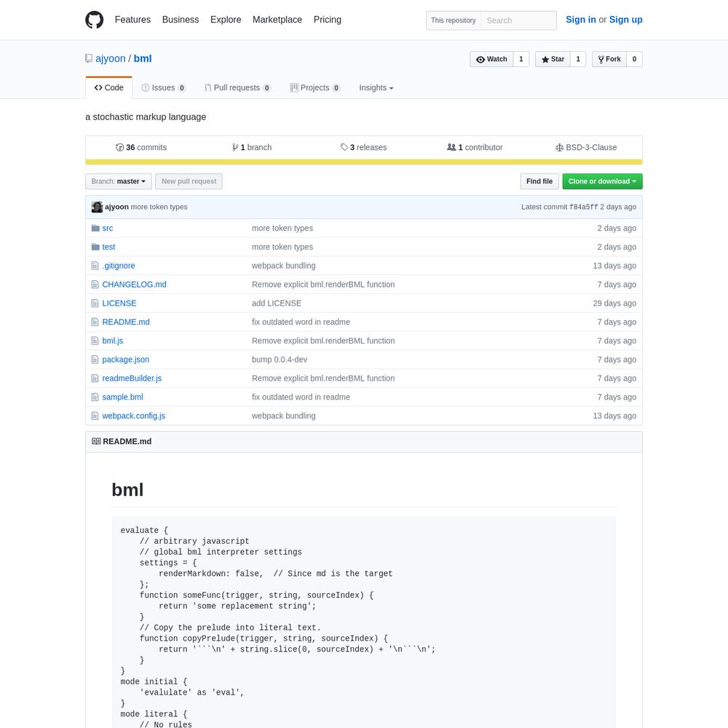Star the bml repository

click(553, 59)
